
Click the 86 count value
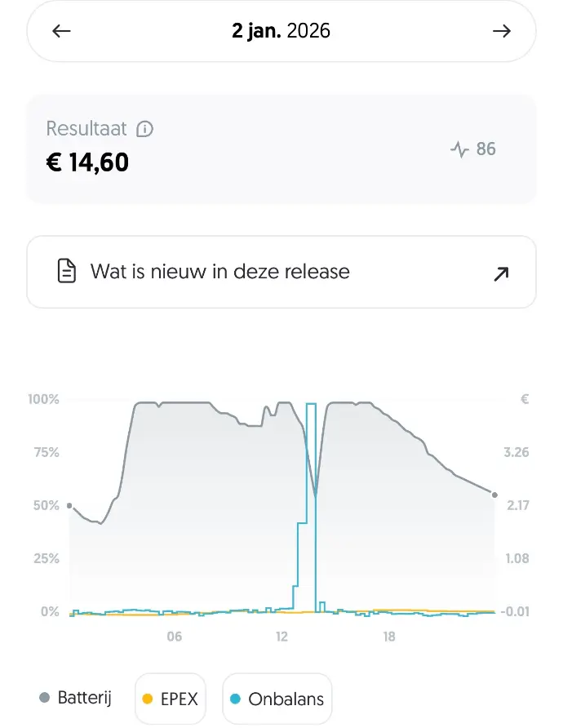(485, 149)
